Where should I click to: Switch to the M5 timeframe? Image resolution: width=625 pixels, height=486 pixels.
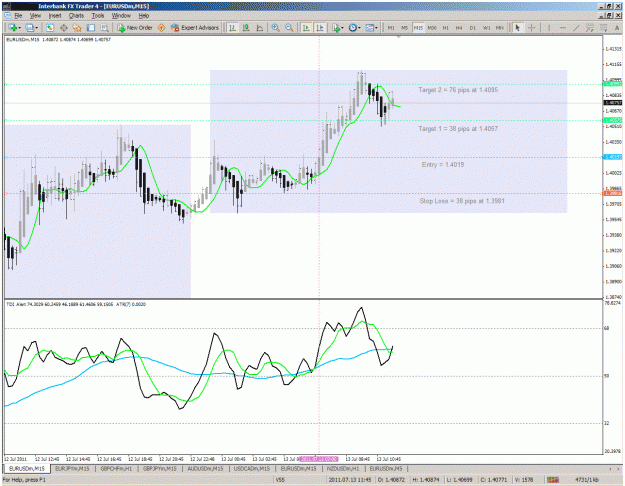(x=405, y=28)
